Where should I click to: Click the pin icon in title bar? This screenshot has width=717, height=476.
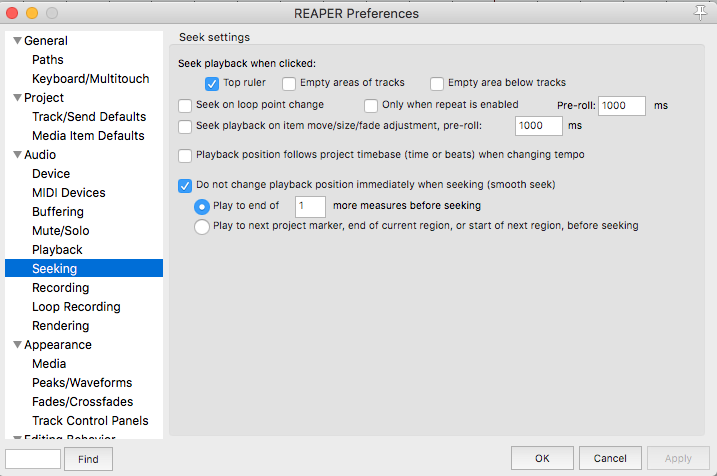700,12
